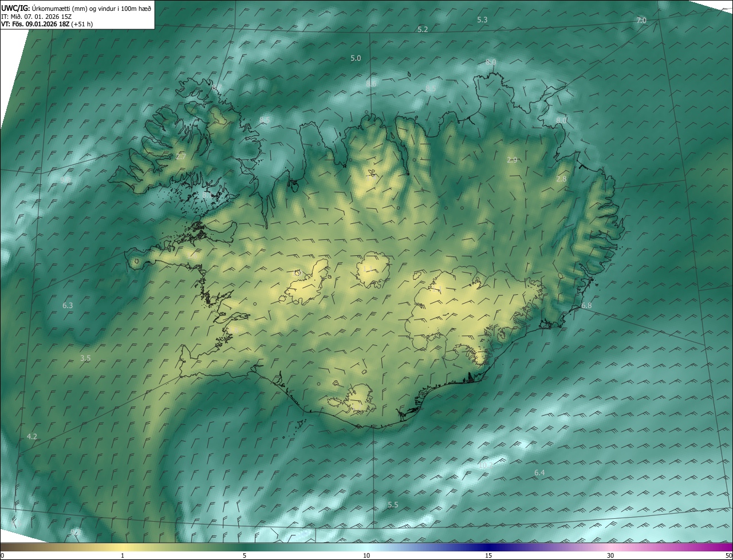Click the '6.8' value label on the map
Image resolution: width=733 pixels, height=560 pixels.
[586, 306]
